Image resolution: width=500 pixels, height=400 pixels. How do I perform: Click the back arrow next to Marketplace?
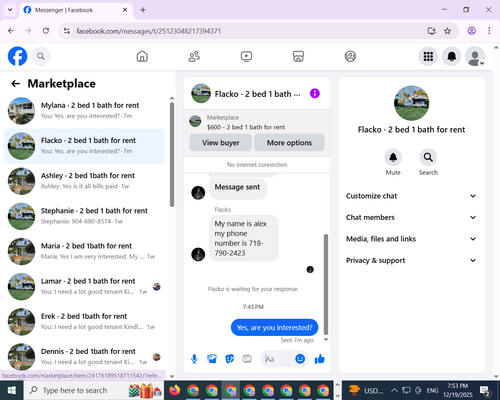click(x=15, y=84)
